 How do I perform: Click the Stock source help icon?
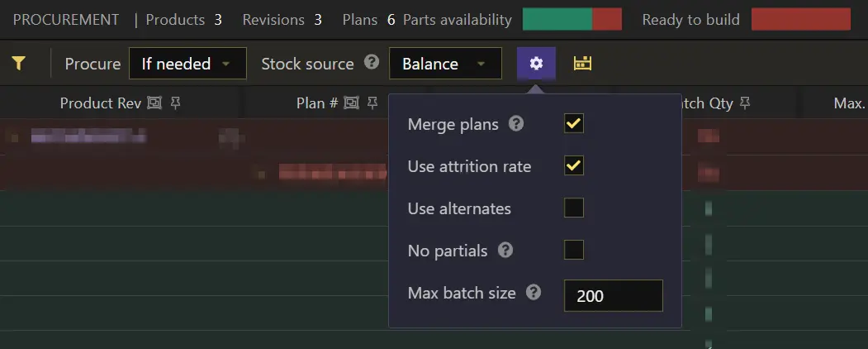click(x=372, y=62)
